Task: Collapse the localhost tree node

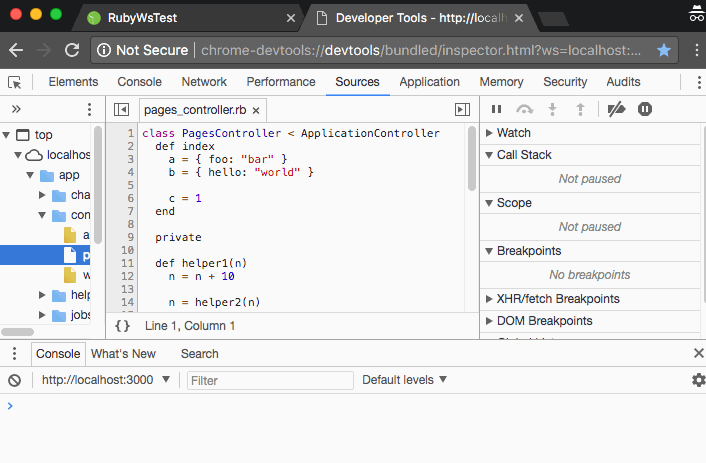Action: (x=18, y=155)
